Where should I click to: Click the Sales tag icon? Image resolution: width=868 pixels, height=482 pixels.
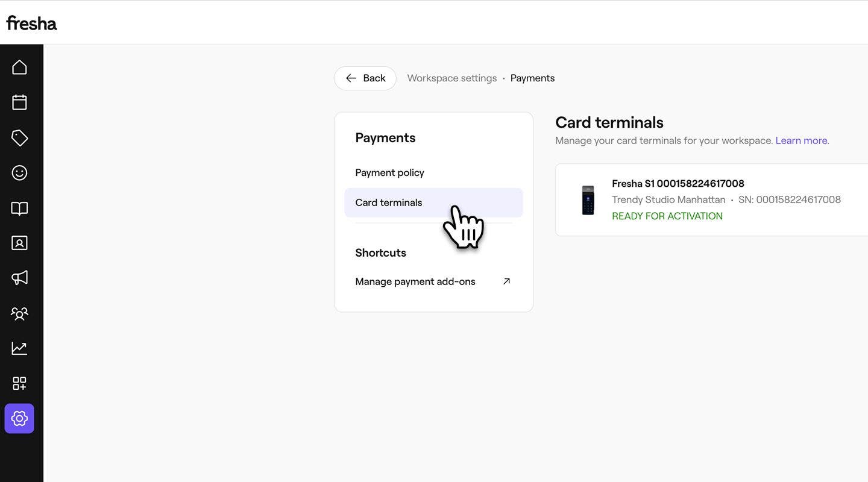click(19, 137)
